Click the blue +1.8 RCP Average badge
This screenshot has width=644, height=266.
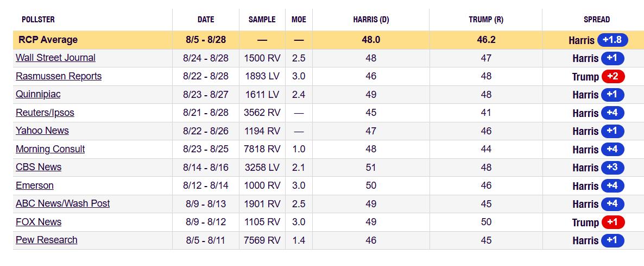[x=613, y=40]
